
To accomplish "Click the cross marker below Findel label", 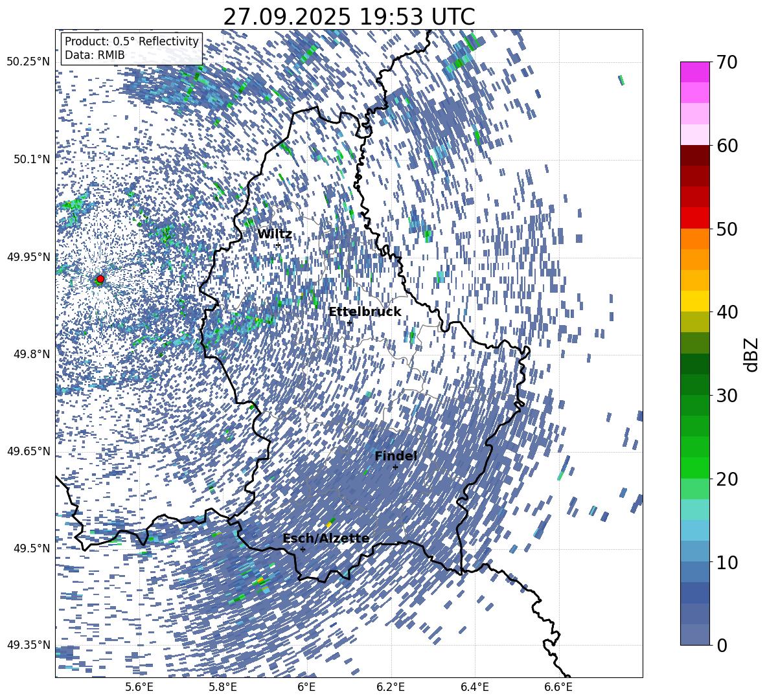I will coord(395,467).
